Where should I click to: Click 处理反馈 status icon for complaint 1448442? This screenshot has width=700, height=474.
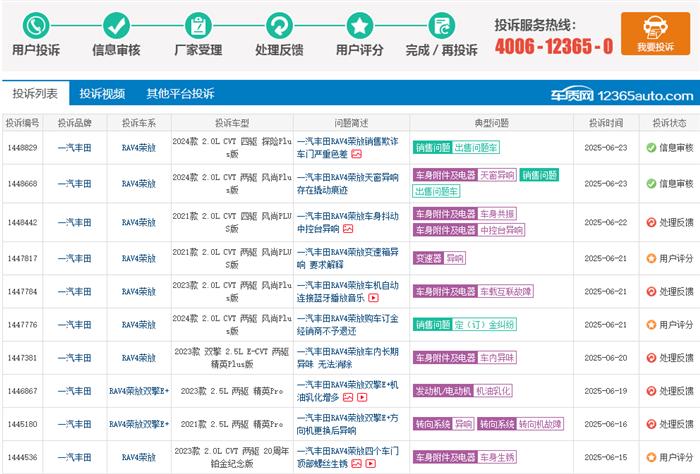(651, 222)
